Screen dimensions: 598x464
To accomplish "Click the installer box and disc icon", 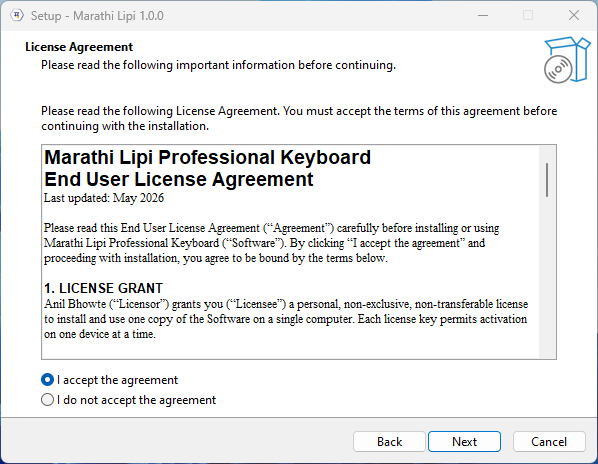I will [567, 60].
